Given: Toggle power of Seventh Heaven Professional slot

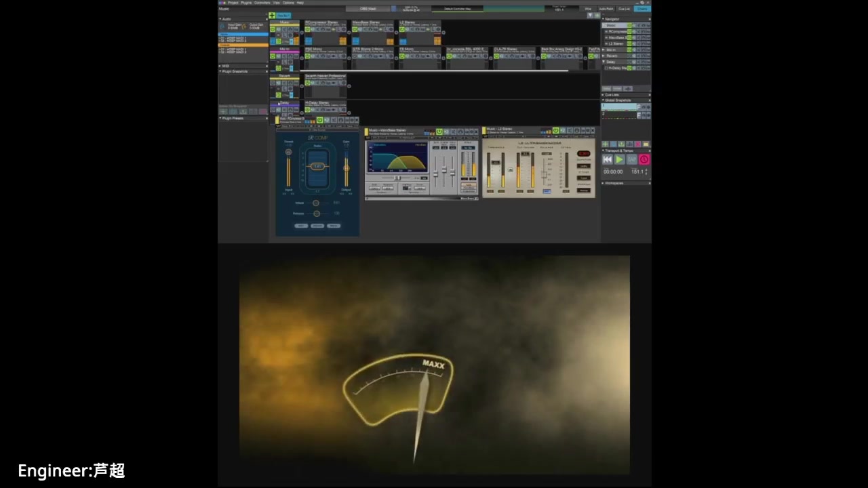Looking at the screenshot, I should pyautogui.click(x=307, y=83).
